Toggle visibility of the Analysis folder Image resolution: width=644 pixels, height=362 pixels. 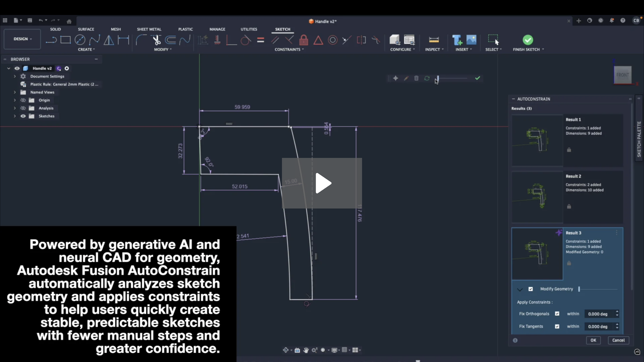[x=23, y=108]
